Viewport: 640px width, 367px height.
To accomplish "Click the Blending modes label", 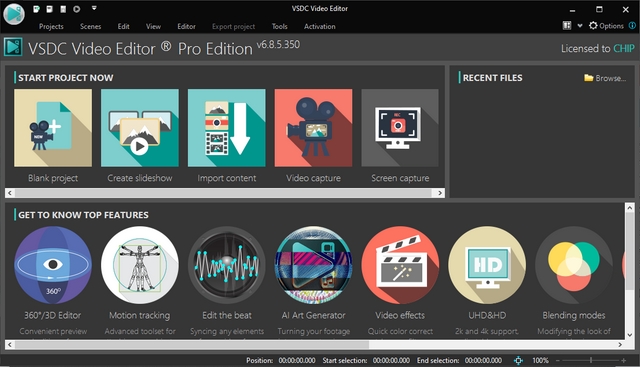I will tap(574, 315).
